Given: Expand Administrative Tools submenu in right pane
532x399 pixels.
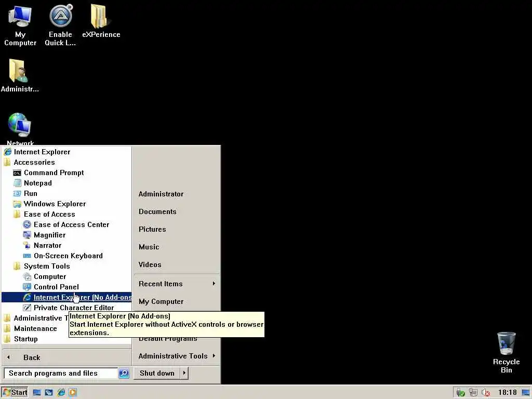Looking at the screenshot, I should click(177, 356).
